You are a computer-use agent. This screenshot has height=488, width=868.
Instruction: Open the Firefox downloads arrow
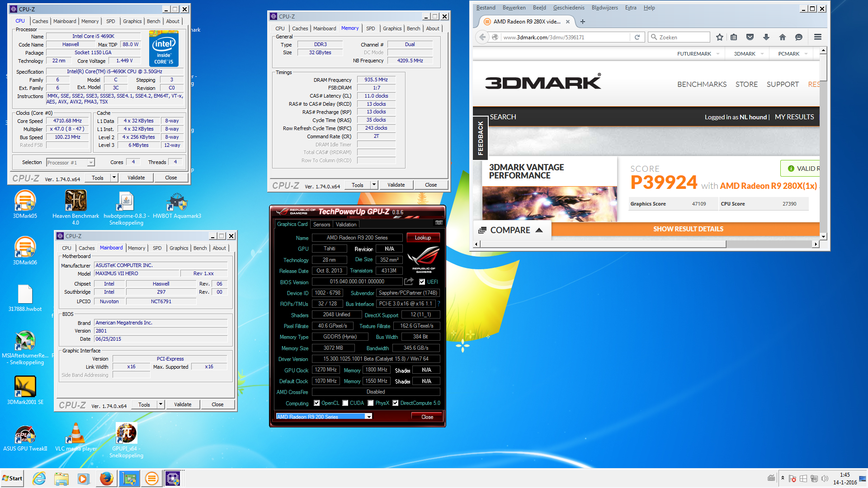coord(766,37)
